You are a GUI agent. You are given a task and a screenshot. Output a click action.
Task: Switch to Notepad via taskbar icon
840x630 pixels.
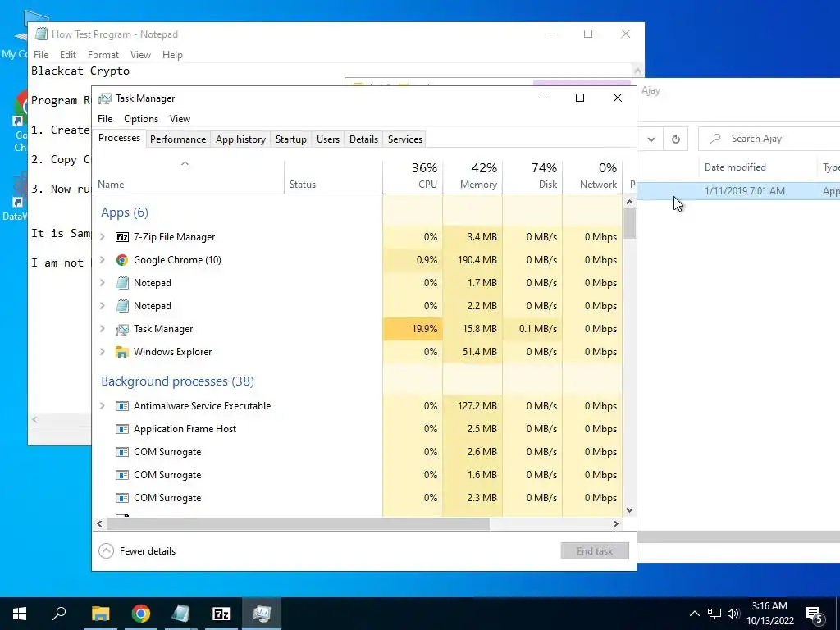pos(181,614)
